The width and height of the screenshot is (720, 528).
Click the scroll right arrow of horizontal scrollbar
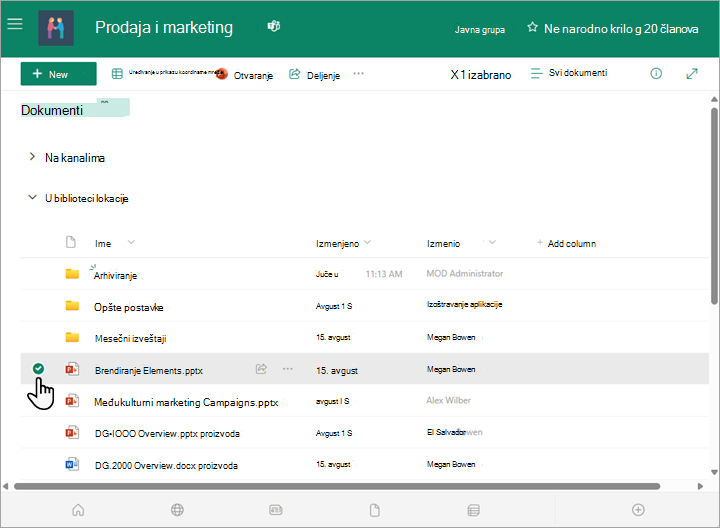coord(700,486)
